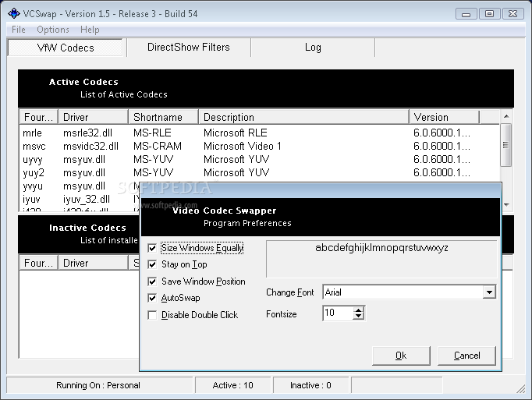Viewport: 532px width, 400px height.
Task: Dismiss preferences with the Cancel button
Action: pyautogui.click(x=466, y=356)
